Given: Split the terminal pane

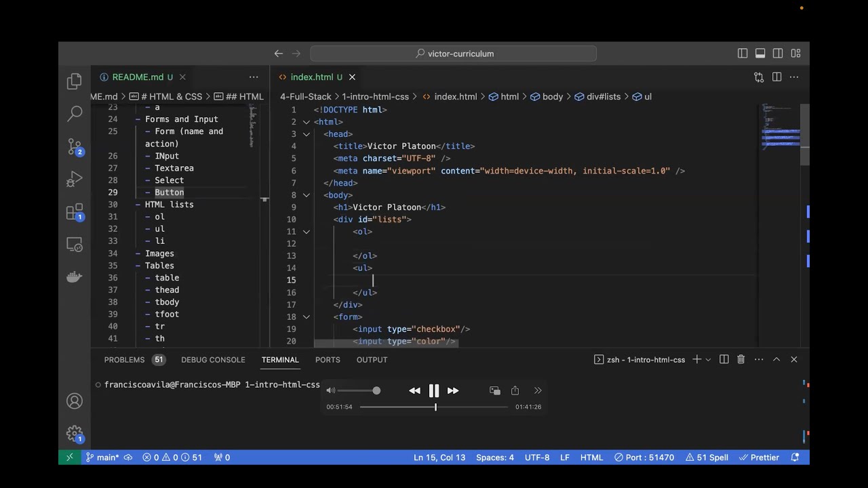Looking at the screenshot, I should [x=724, y=359].
